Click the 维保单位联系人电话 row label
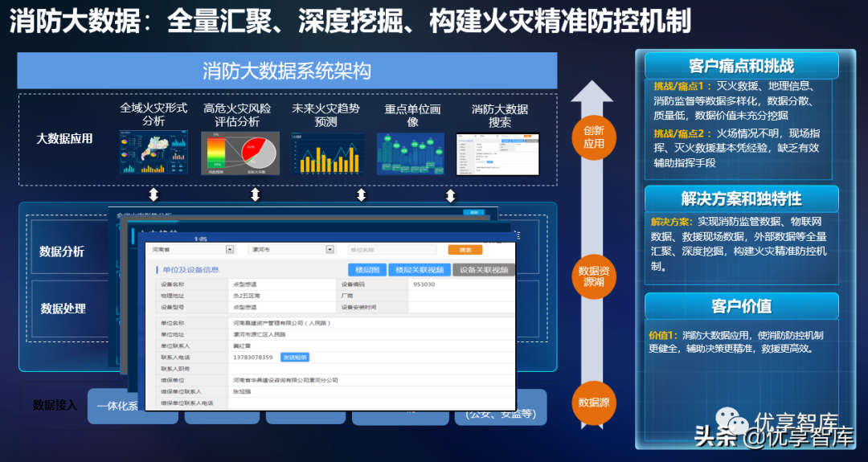The image size is (868, 462). (187, 403)
